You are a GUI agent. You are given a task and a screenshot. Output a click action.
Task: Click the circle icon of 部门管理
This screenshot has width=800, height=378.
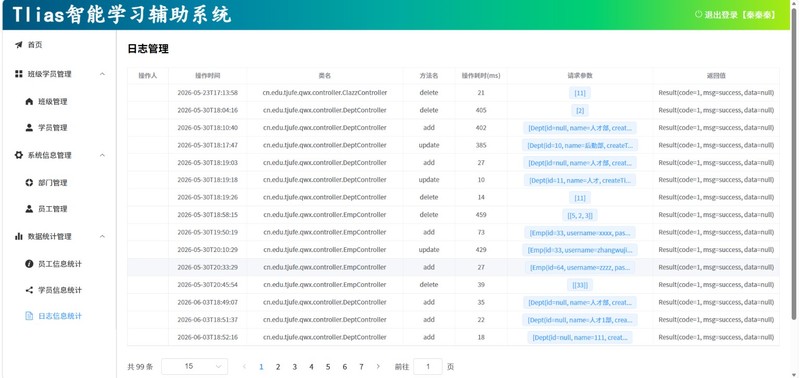pos(29,183)
